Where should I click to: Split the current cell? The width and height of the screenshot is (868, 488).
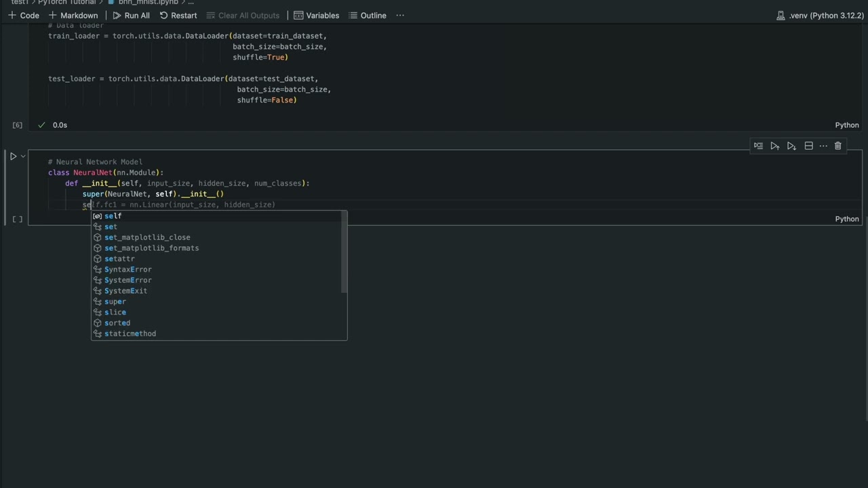(808, 146)
